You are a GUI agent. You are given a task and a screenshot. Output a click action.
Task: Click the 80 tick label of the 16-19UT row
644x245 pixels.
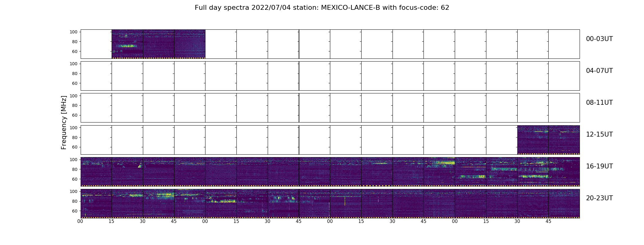75,169
